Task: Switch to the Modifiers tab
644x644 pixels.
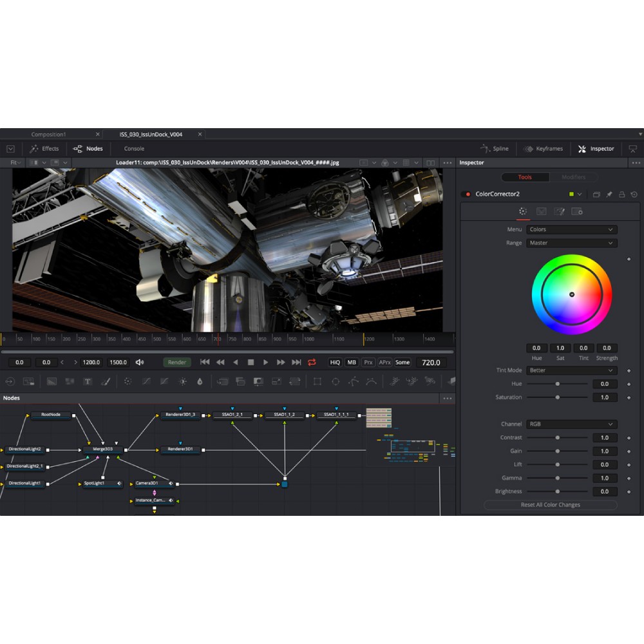Action: tap(573, 177)
